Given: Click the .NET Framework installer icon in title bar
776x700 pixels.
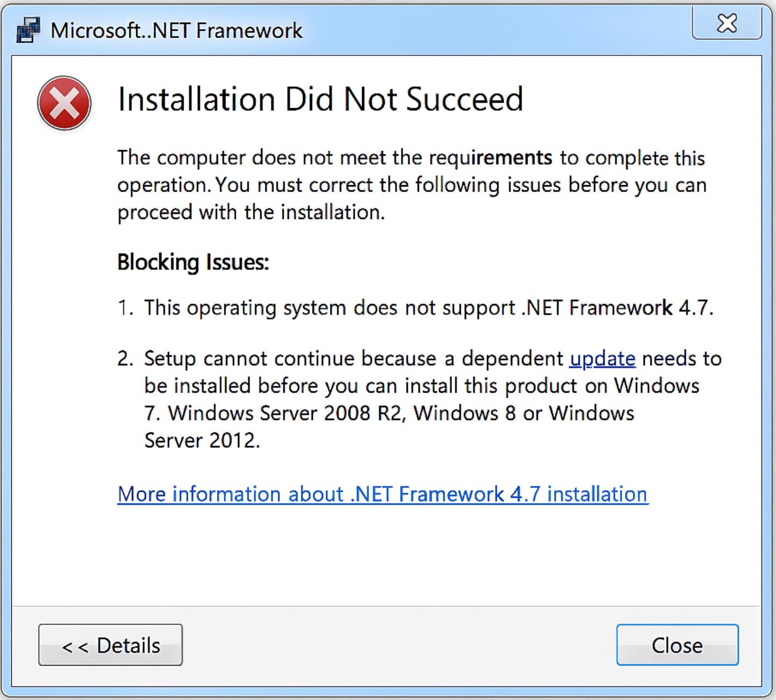Looking at the screenshot, I should 28,30.
